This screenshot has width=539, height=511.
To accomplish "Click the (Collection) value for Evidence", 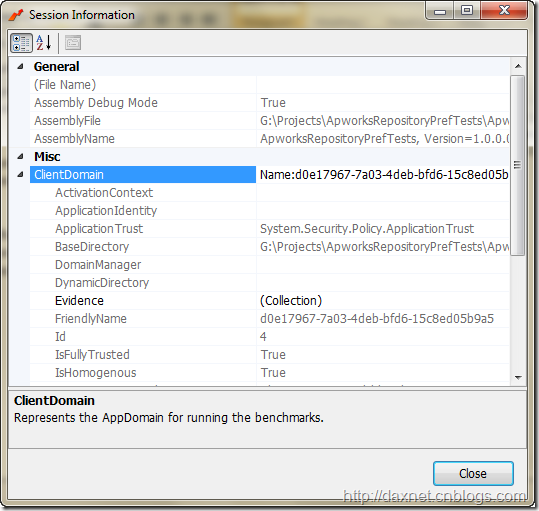I will point(291,301).
